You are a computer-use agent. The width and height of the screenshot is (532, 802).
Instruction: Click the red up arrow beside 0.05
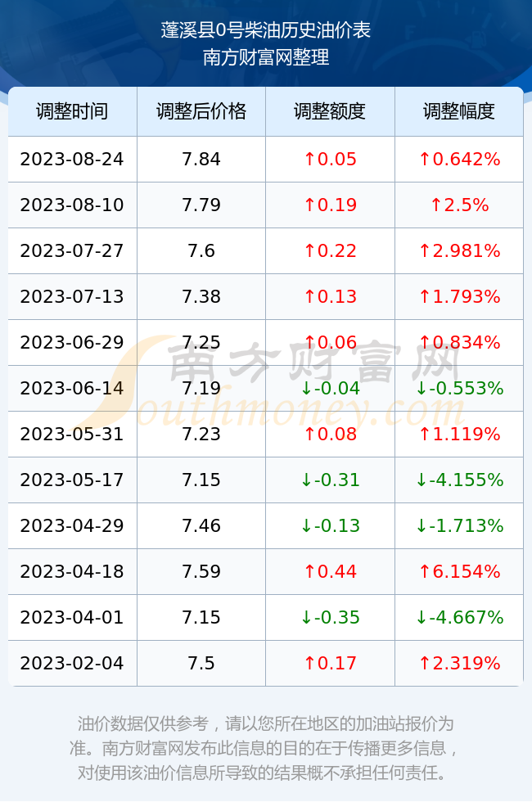(309, 159)
